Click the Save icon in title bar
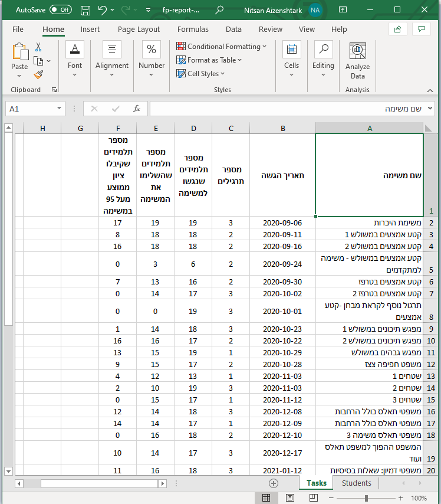This screenshot has height=504, width=441. 85,10
